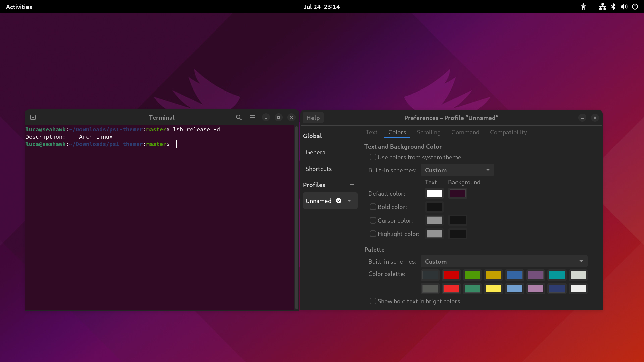Click the Bluetooth icon in the top bar
The width and height of the screenshot is (644, 362).
[613, 7]
